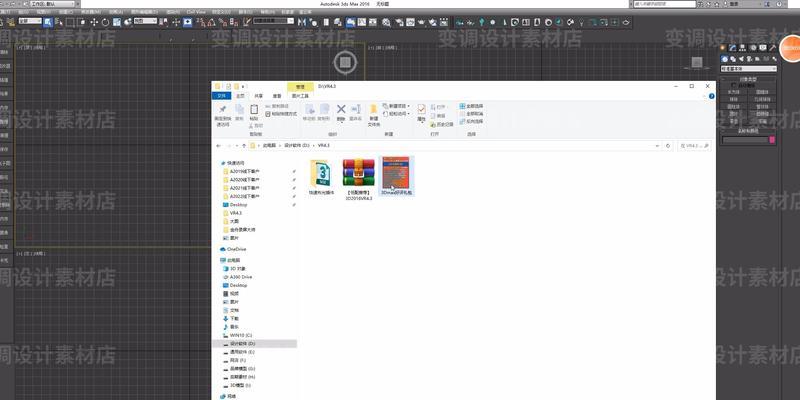
Task: Open Select by Name dialog icon
Action: [59, 22]
